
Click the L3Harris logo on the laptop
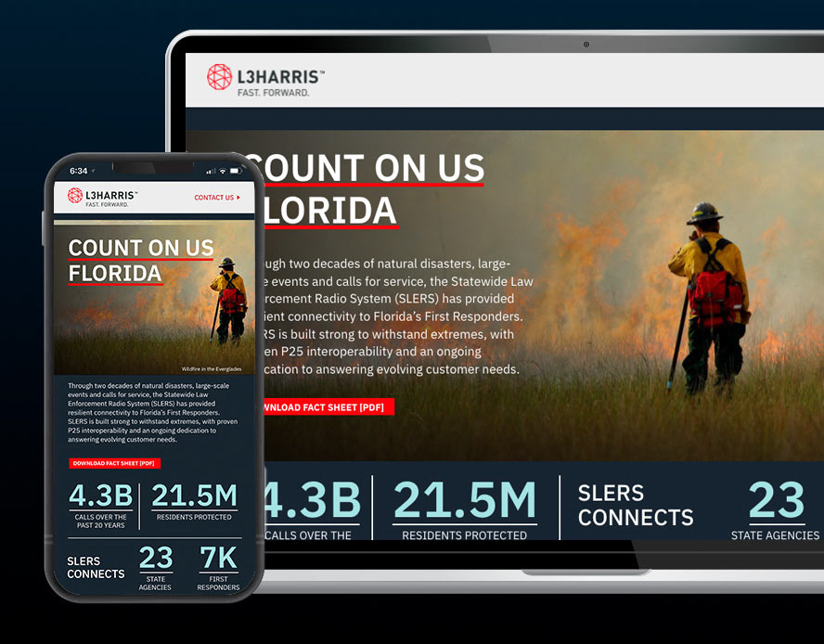click(x=265, y=81)
